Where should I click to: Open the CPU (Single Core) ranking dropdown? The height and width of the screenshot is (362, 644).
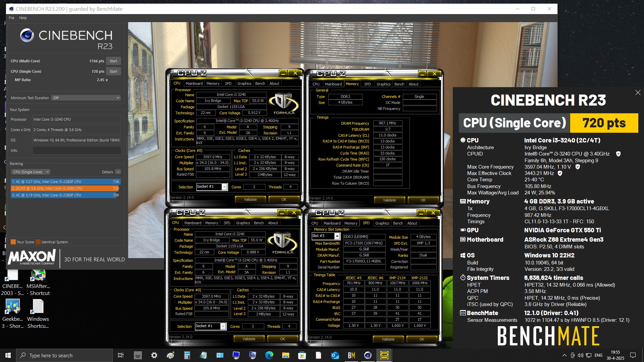pyautogui.click(x=31, y=172)
